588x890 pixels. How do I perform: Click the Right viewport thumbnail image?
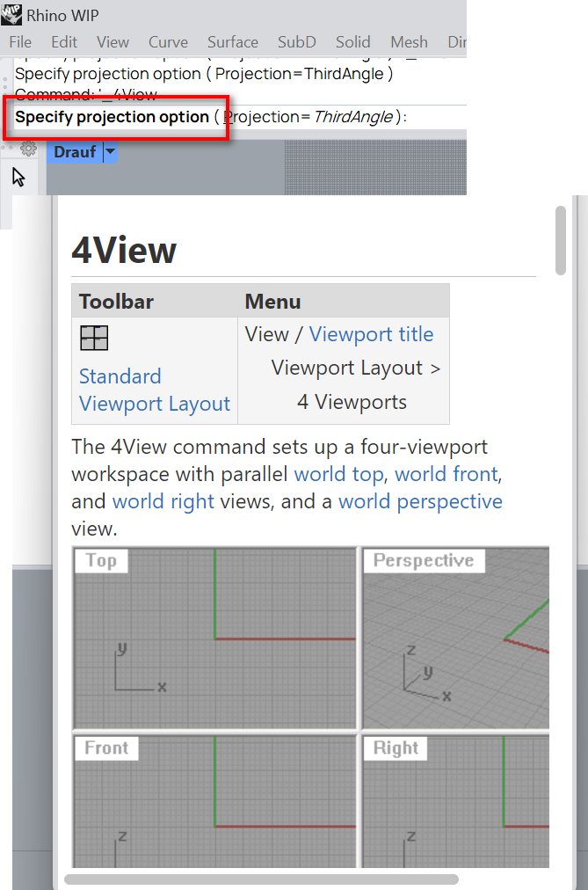coord(456,801)
